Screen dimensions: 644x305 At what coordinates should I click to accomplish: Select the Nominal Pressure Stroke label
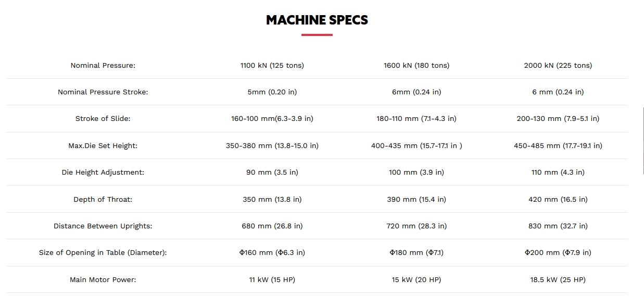tap(103, 92)
